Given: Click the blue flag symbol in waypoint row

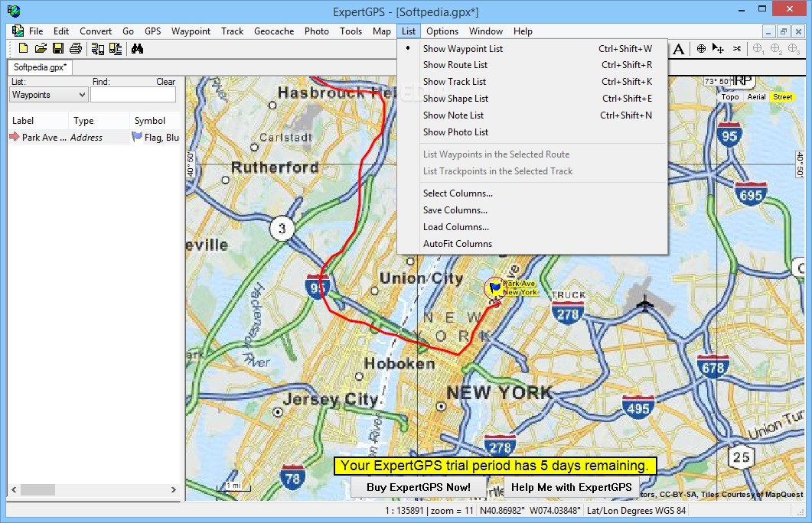Looking at the screenshot, I should point(137,137).
